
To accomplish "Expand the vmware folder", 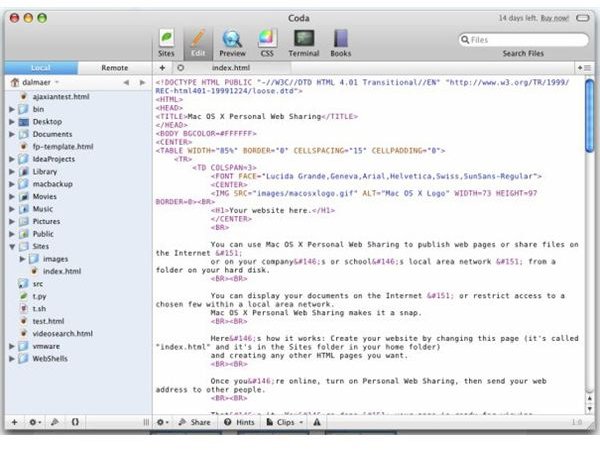I will [12, 346].
